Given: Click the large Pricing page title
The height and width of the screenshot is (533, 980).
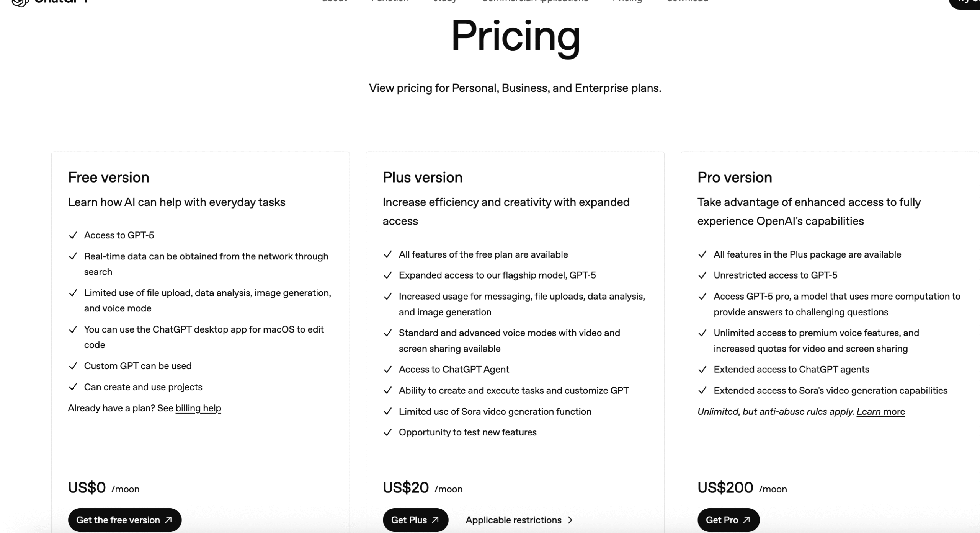Looking at the screenshot, I should click(x=515, y=36).
